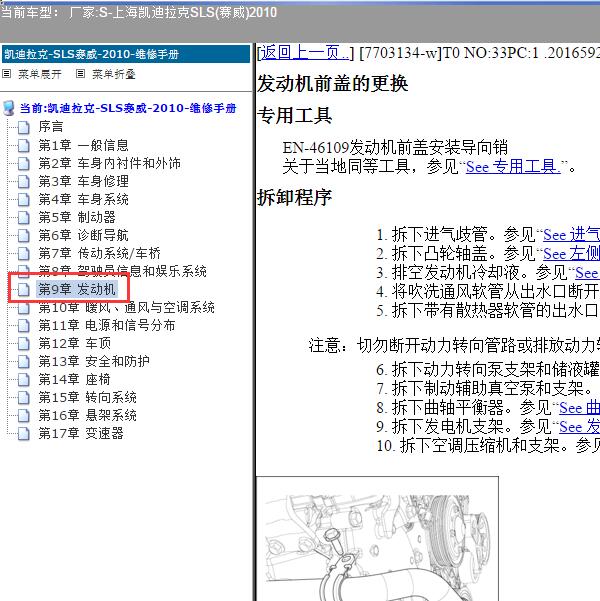600x601 pixels.
Task: Click the 凯迪拉克-SLS赛威-2010-维修手册 panel header
Action: point(126,54)
